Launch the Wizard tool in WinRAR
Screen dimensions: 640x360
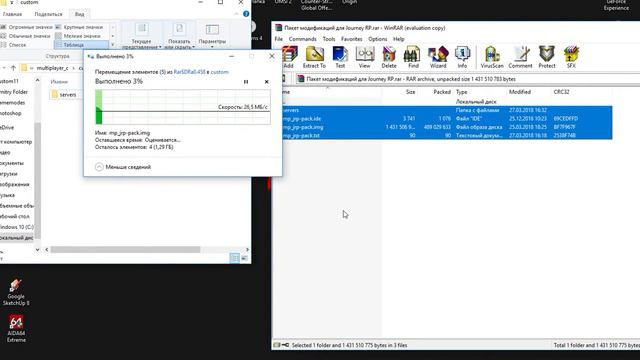pyautogui.click(x=438, y=57)
